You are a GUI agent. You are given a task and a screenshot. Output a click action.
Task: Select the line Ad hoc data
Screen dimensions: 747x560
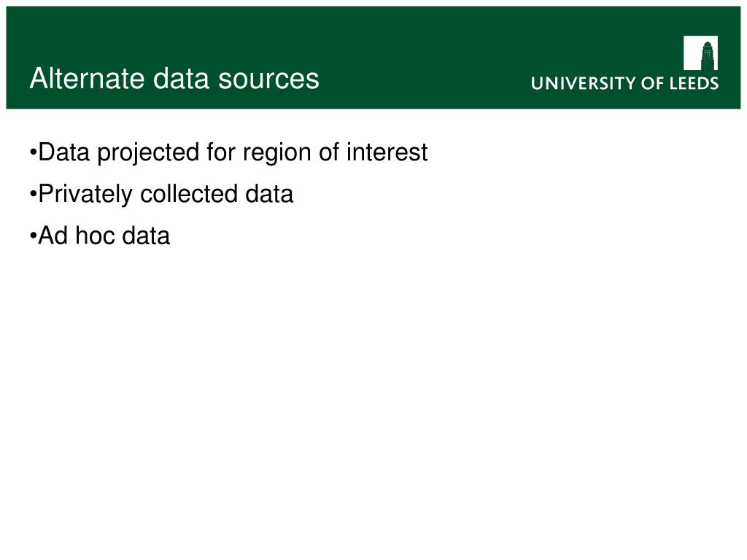99,236
